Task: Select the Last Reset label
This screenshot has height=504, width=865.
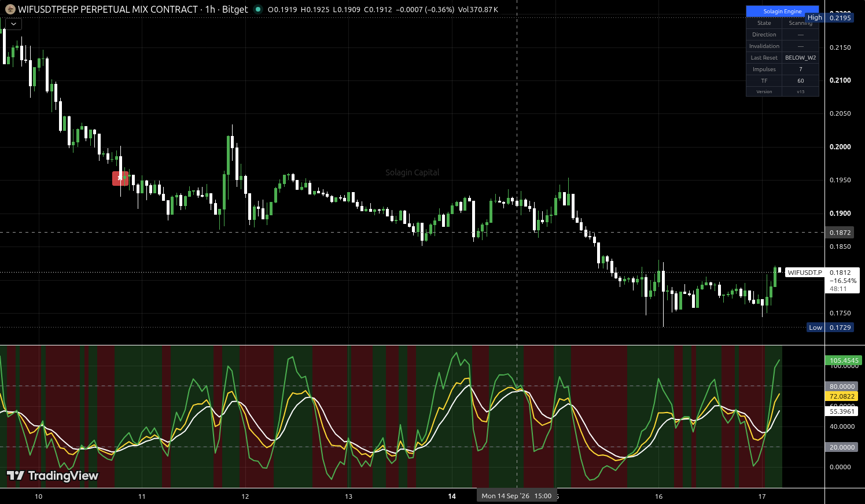Action: click(x=764, y=58)
